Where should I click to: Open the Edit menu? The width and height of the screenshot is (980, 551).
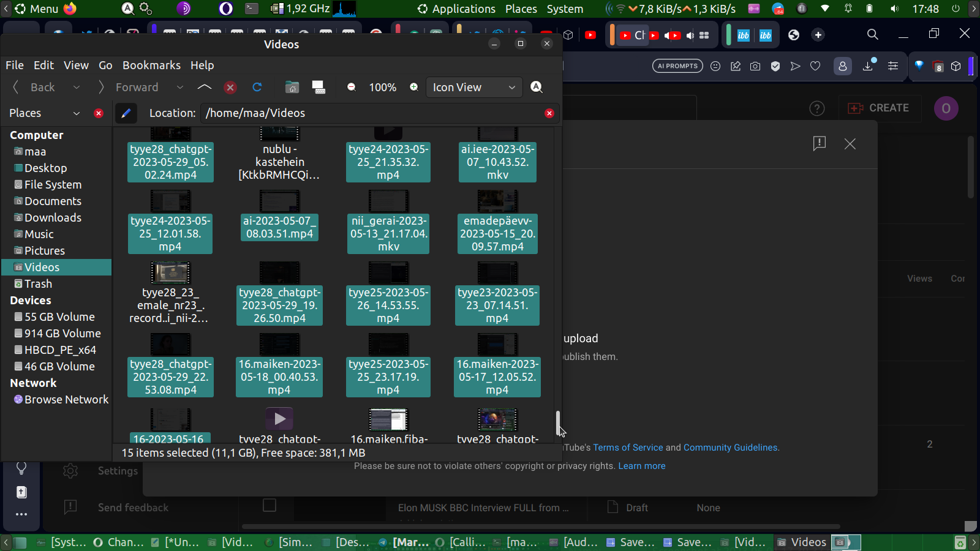tap(43, 66)
